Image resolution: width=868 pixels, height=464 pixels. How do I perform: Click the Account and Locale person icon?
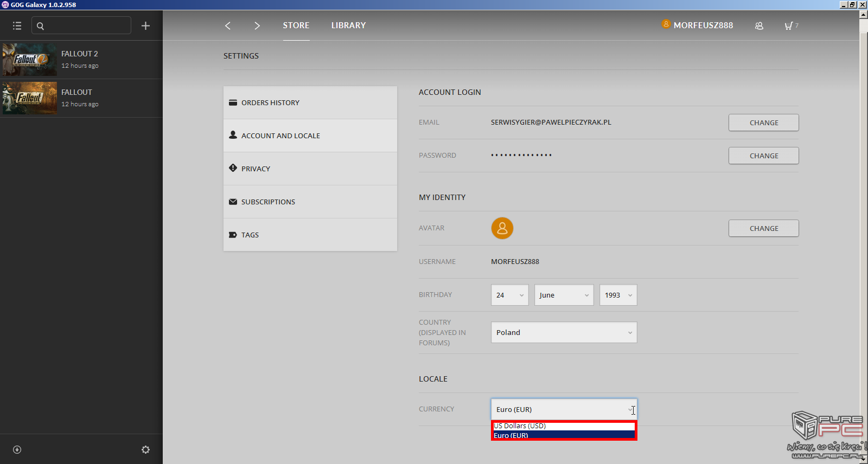tap(233, 135)
